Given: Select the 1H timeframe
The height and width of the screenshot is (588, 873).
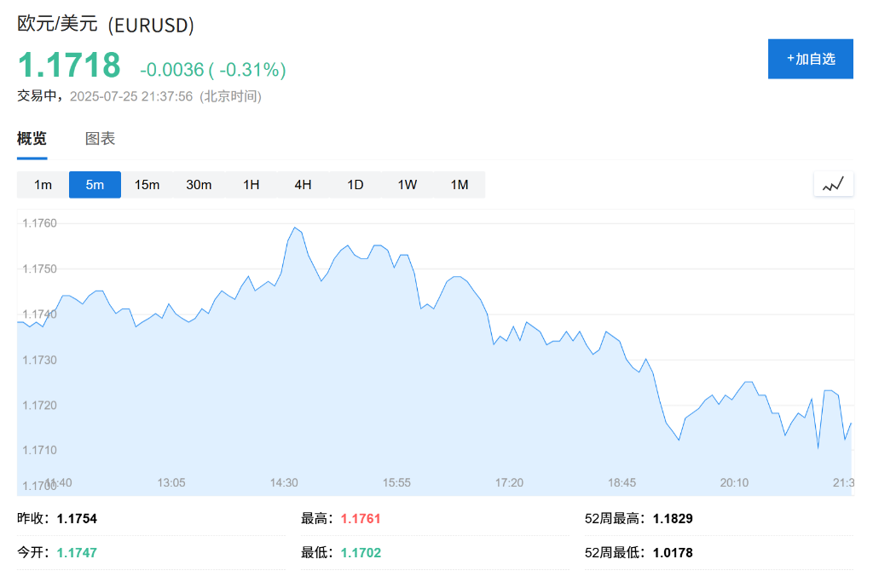Looking at the screenshot, I should 251,184.
